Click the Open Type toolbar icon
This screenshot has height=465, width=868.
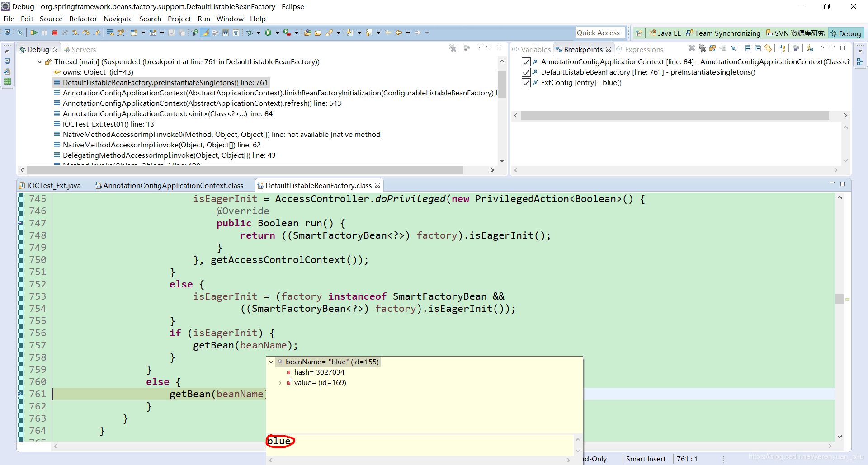tap(308, 33)
